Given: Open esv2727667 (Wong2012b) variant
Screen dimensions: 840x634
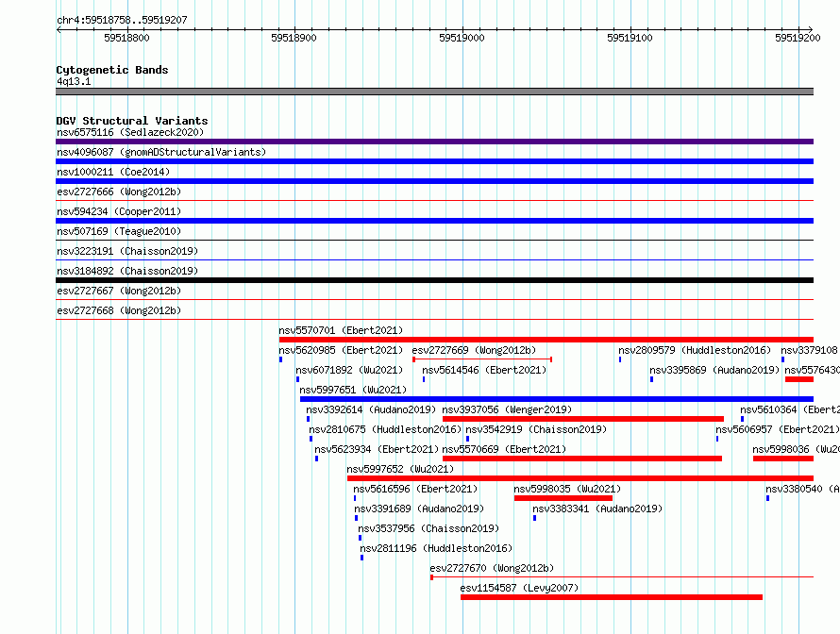Looking at the screenshot, I should click(x=119, y=291).
